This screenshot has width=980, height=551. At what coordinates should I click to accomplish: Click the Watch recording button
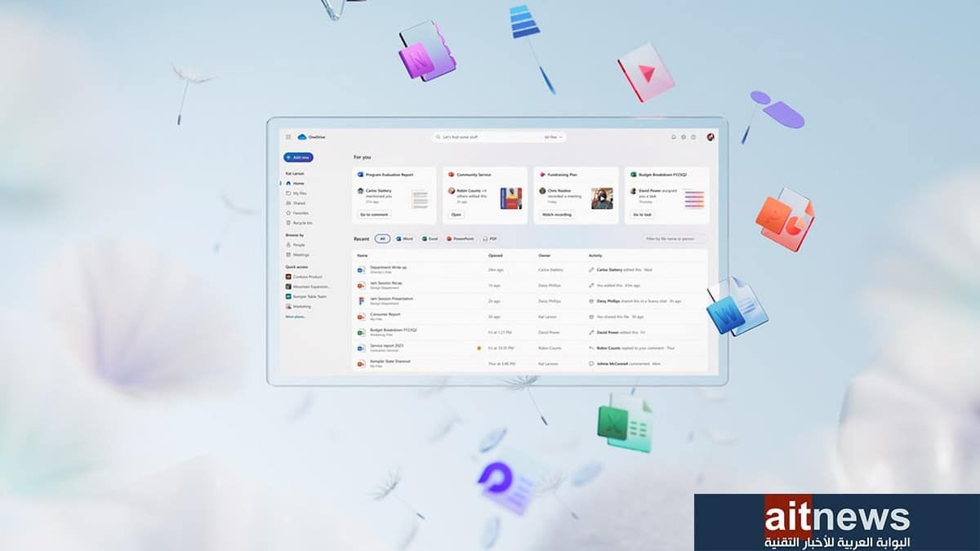pos(557,215)
